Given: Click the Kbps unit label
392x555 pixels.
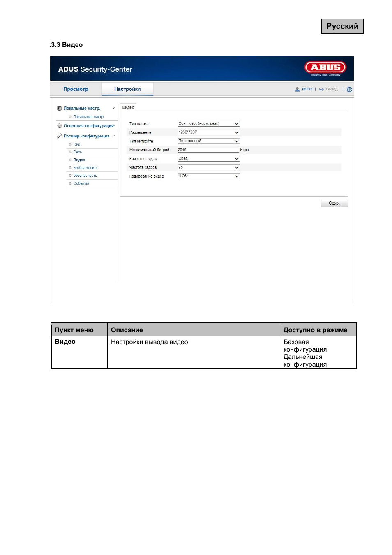Looking at the screenshot, I should [244, 150].
